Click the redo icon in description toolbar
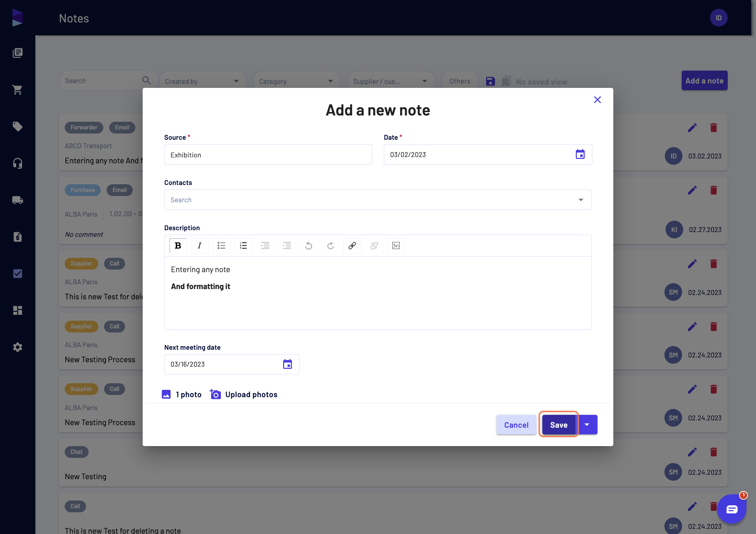Viewport: 756px width, 534px height. [331, 246]
